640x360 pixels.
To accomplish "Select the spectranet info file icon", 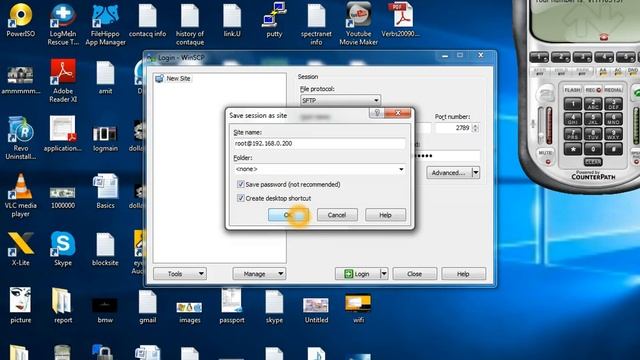I will 316,24.
